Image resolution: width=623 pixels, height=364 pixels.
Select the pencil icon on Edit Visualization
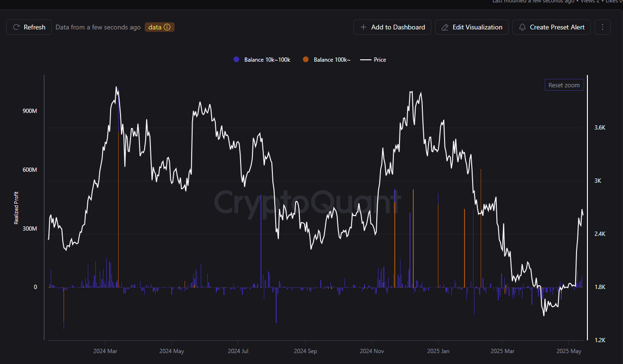(x=445, y=27)
